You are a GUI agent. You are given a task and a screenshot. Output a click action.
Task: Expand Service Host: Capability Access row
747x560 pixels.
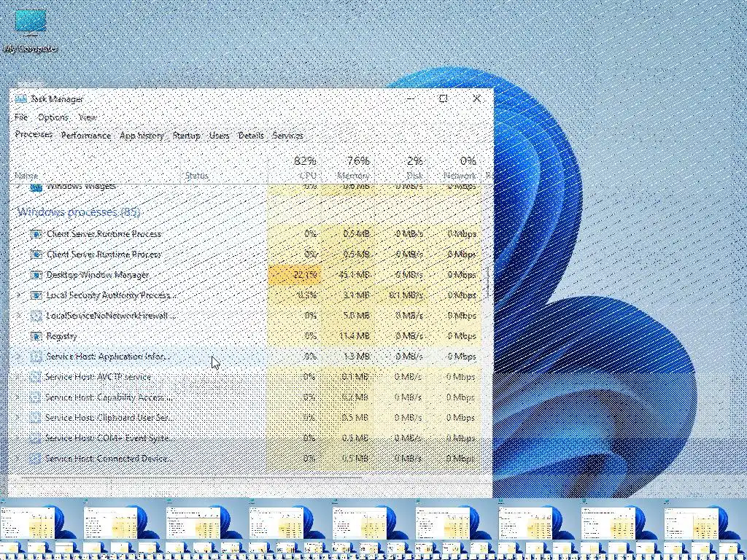tap(18, 397)
